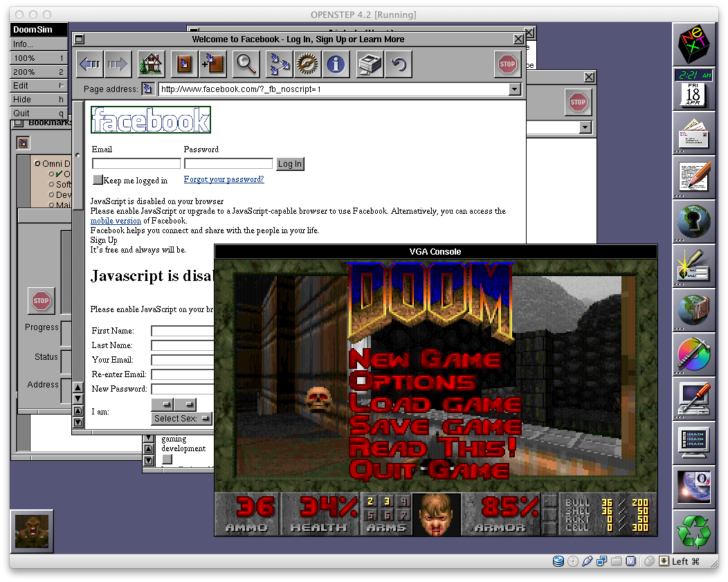Open the Edit submenu in DoomSim menu
The width and height of the screenshot is (728, 582).
point(39,85)
